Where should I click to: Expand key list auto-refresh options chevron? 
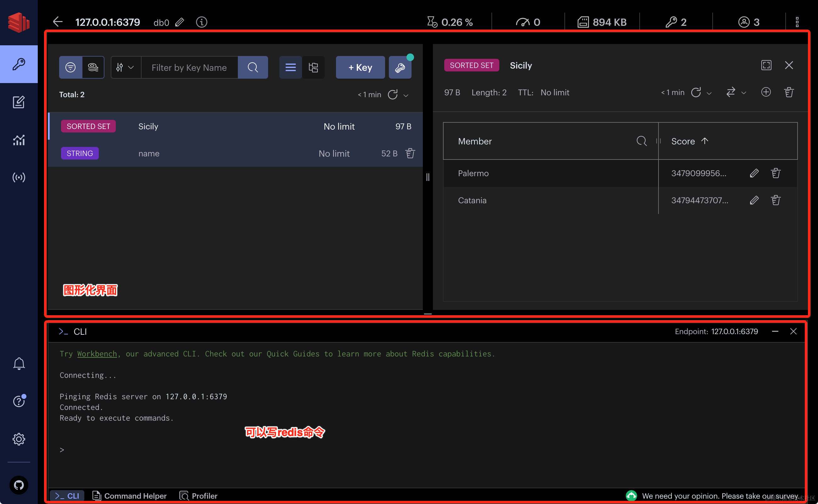(406, 95)
